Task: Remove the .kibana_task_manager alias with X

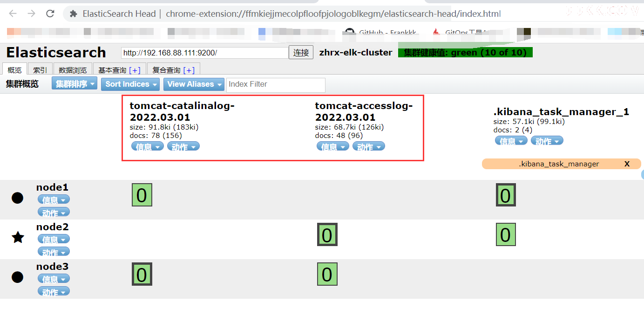Action: point(627,164)
